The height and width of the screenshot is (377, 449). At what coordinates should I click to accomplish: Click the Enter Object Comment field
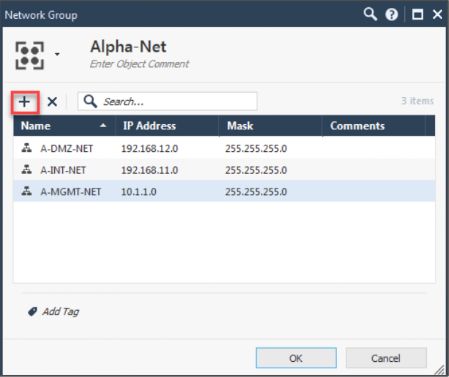(x=139, y=64)
